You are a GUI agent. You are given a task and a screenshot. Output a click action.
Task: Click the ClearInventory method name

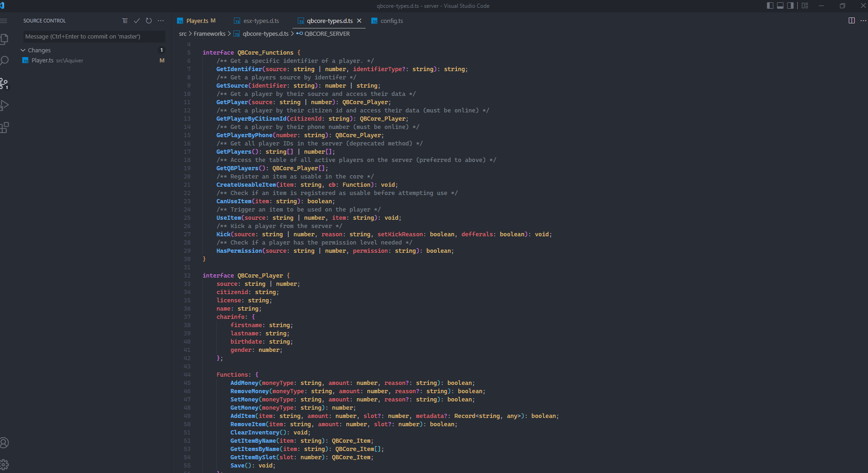coord(255,433)
